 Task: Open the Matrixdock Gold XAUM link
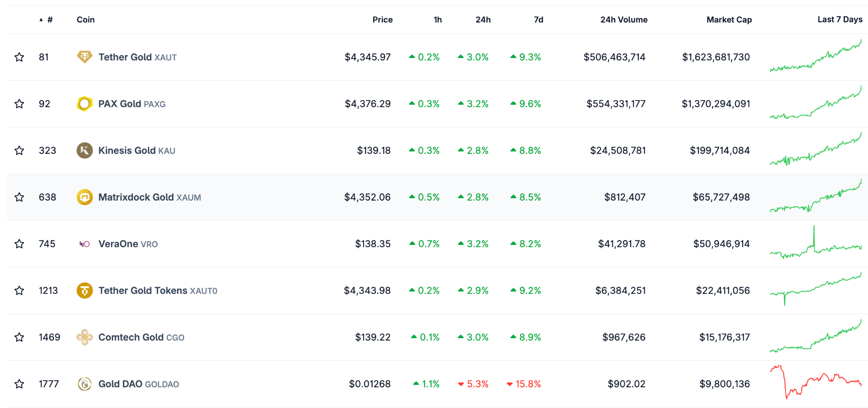[x=150, y=197]
